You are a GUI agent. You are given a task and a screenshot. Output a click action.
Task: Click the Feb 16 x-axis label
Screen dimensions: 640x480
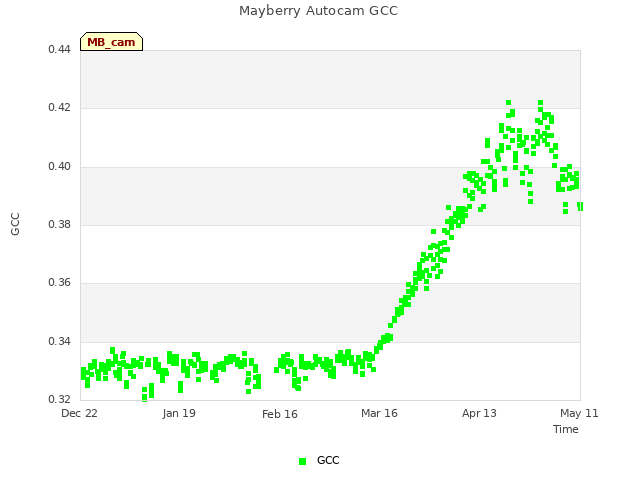(280, 414)
